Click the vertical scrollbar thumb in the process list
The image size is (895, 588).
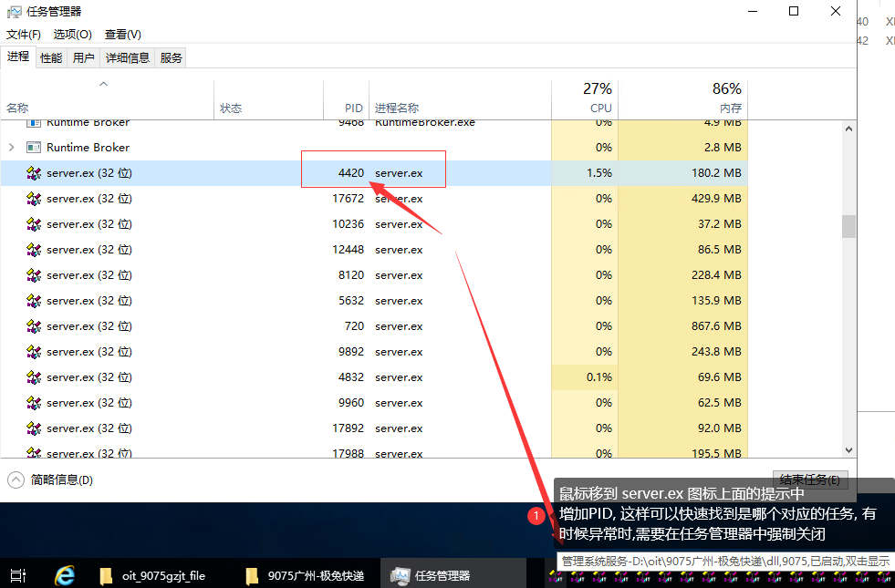coord(849,225)
